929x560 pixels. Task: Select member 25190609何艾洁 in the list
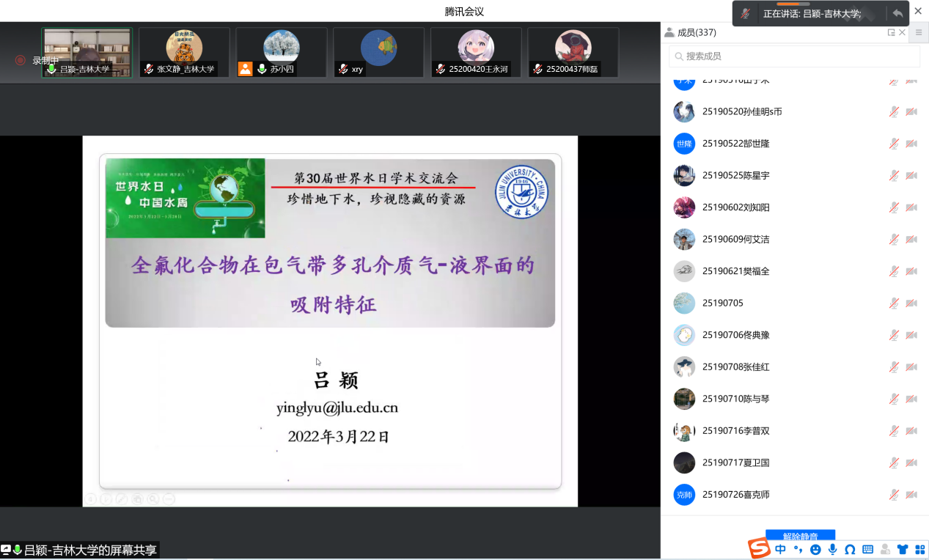coord(736,239)
